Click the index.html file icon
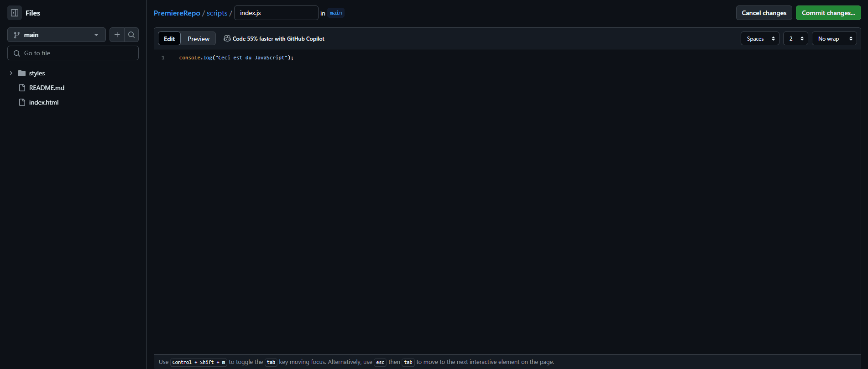Viewport: 868px width, 369px height. point(22,102)
